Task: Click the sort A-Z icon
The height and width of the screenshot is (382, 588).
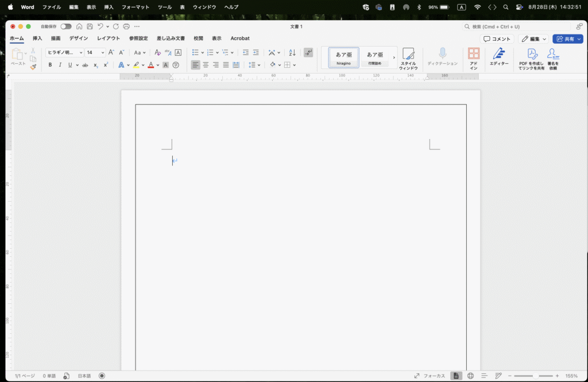Action: point(292,52)
